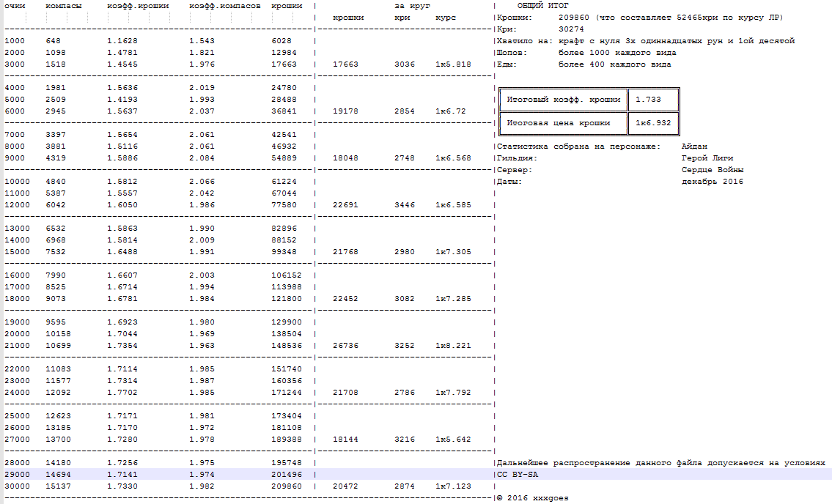
Task: Click the 'коэфф.крошки' column header
Action: 138,6
